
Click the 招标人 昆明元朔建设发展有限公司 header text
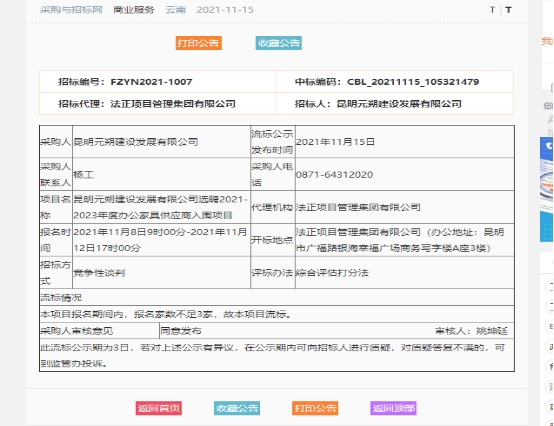click(378, 104)
